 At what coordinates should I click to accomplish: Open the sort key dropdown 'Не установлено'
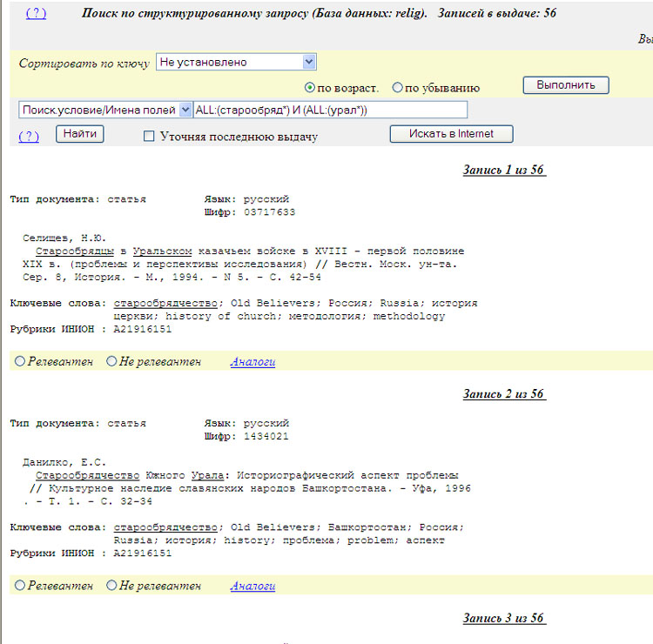pyautogui.click(x=236, y=62)
